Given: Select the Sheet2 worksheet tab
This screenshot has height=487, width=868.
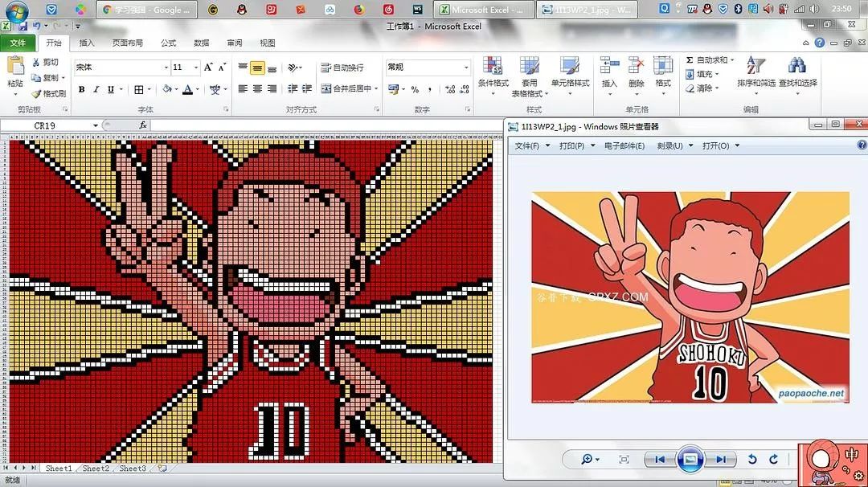Looking at the screenshot, I should pos(96,469).
